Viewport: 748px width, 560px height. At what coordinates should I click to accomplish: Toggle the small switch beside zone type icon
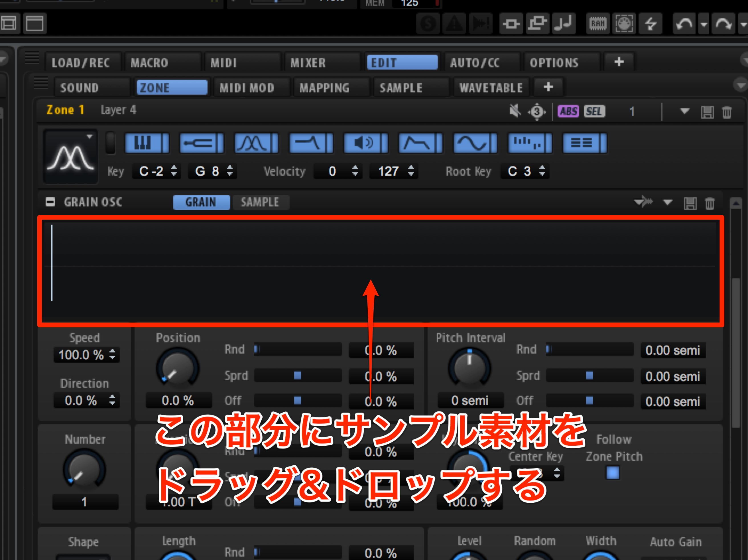click(x=110, y=143)
